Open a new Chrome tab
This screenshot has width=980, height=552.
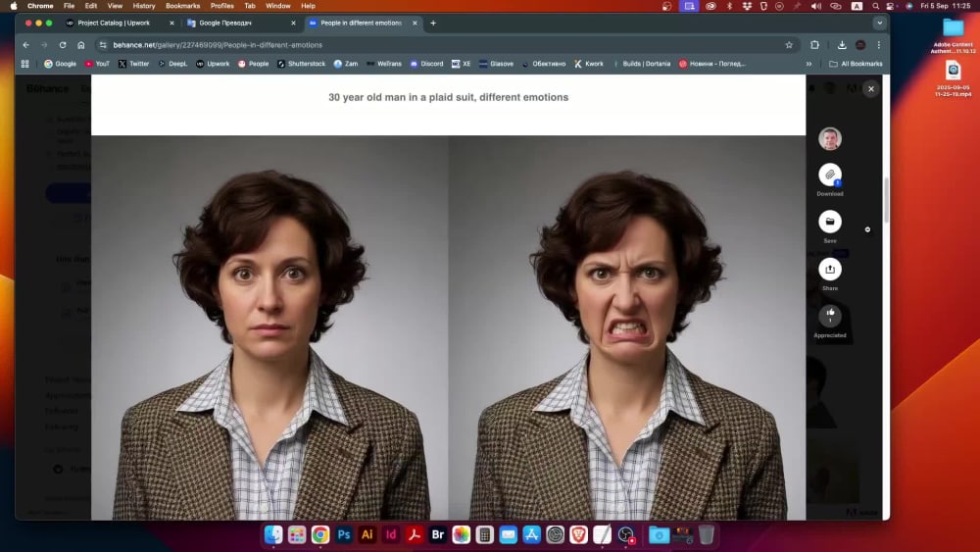[x=433, y=24]
